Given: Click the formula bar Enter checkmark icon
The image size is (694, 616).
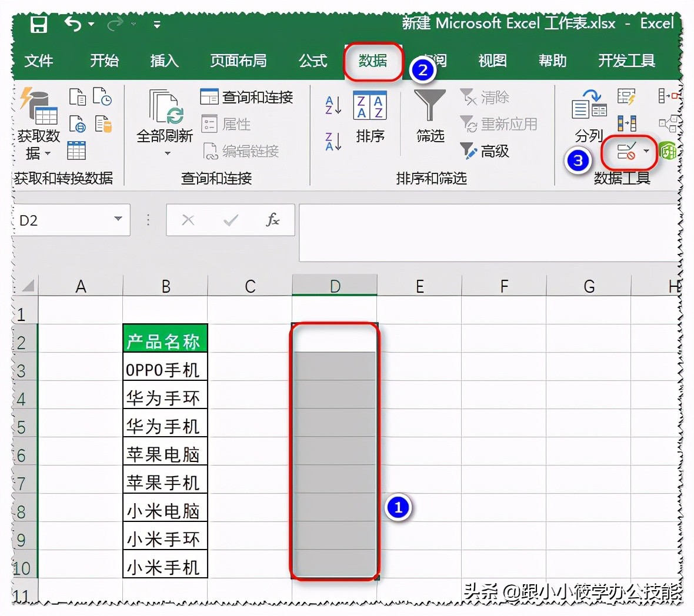Looking at the screenshot, I should click(231, 220).
